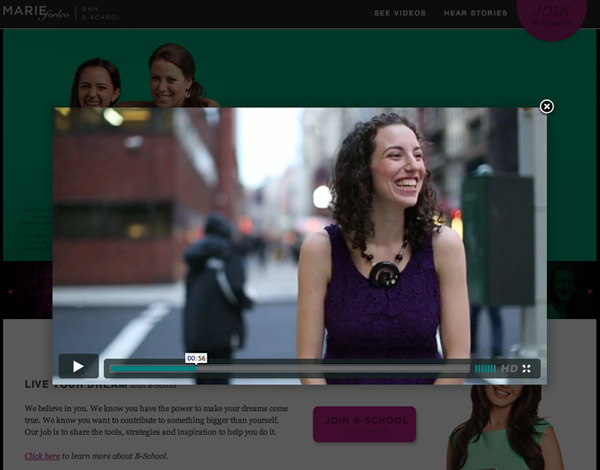Toggle HD video quality
Screen dimensions: 600x470
click(509, 369)
